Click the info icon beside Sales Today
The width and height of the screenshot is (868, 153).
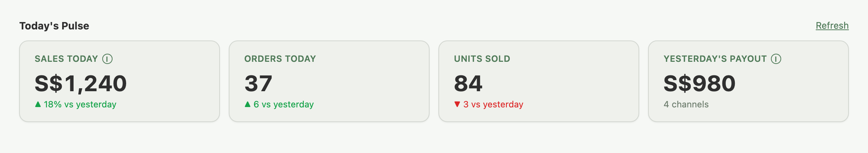point(107,59)
